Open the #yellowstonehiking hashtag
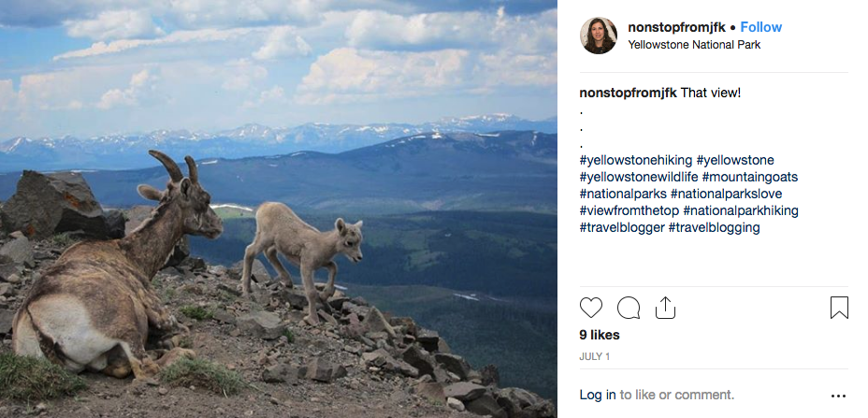868x418 pixels. (636, 160)
